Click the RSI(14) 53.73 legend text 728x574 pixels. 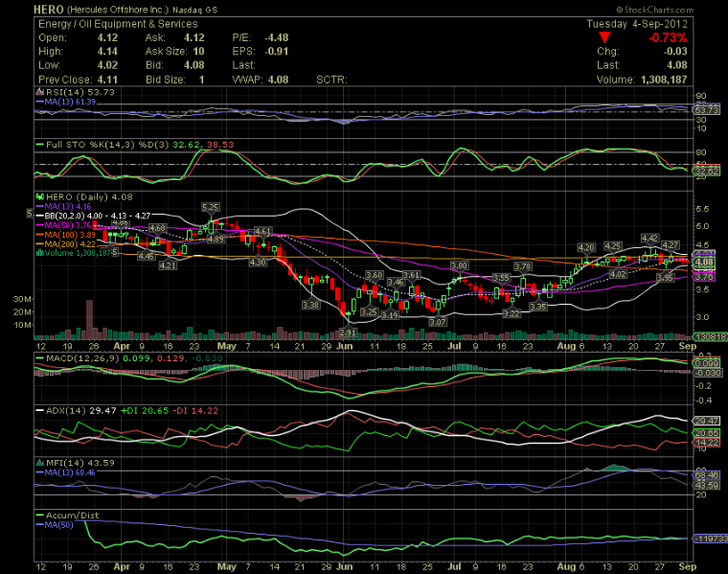point(80,92)
